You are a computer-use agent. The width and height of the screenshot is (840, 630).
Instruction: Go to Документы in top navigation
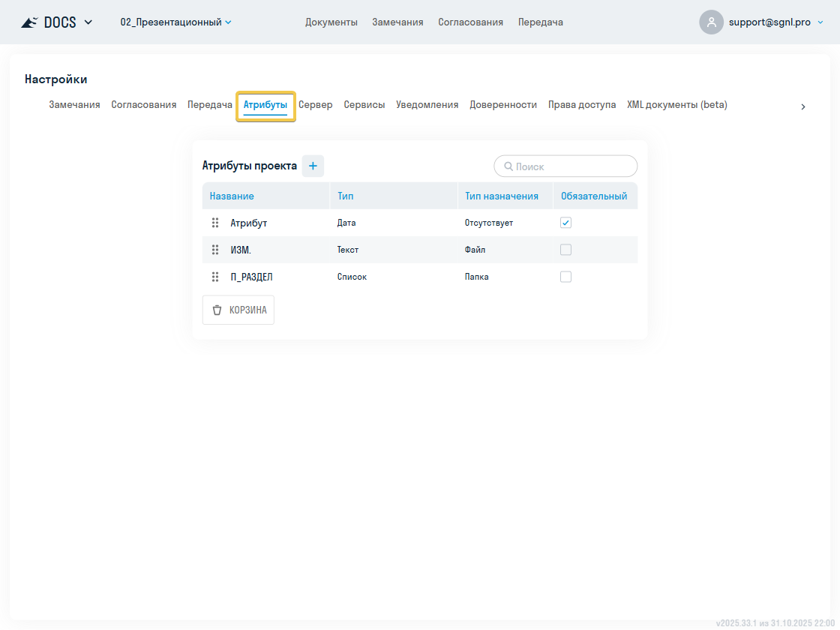click(331, 22)
